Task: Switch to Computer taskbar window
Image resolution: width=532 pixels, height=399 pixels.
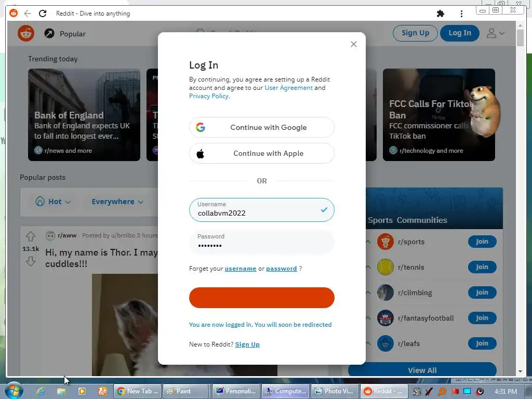Action: [x=285, y=391]
